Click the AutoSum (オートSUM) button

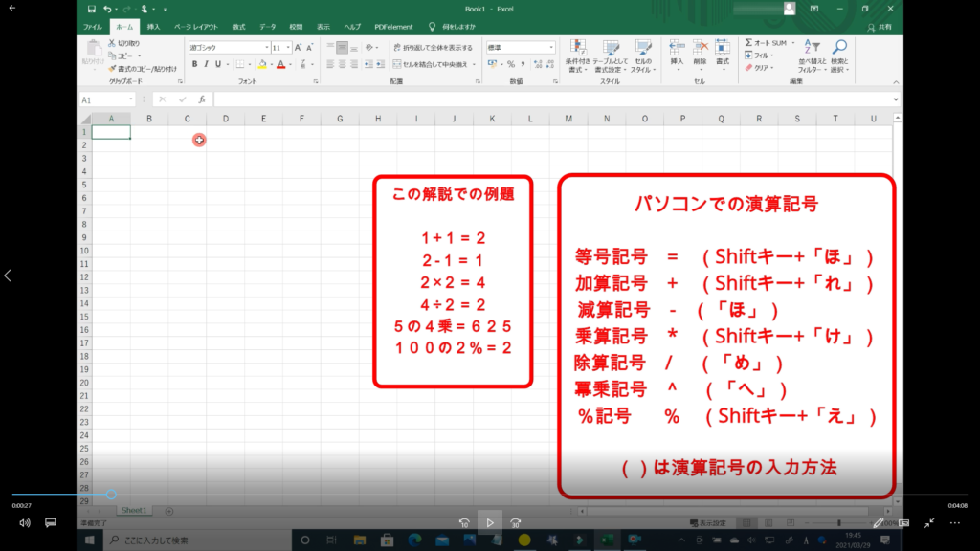point(766,43)
